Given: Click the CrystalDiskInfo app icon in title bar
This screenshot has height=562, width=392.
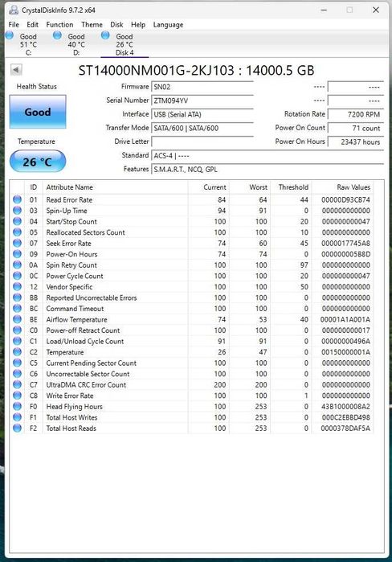Looking at the screenshot, I should (x=13, y=10).
